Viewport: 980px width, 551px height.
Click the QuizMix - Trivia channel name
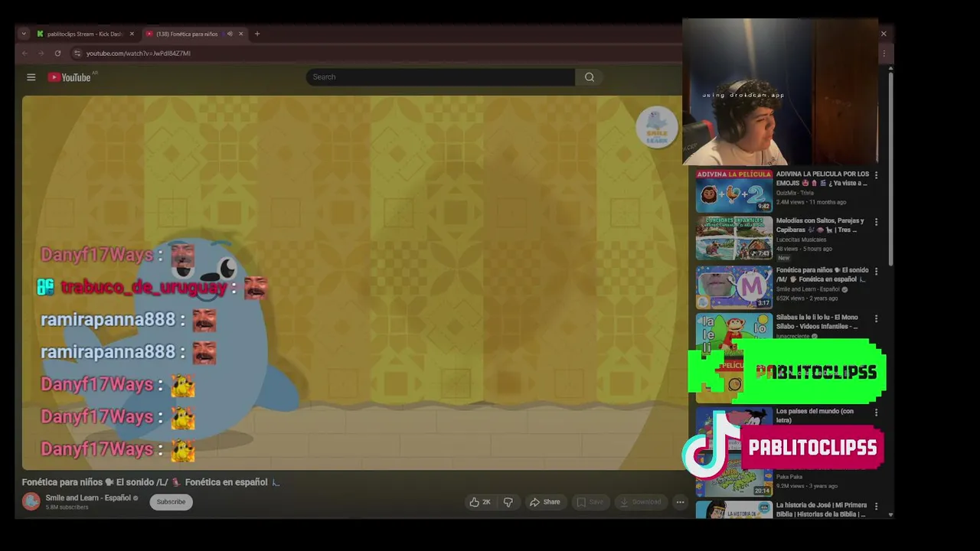[795, 193]
